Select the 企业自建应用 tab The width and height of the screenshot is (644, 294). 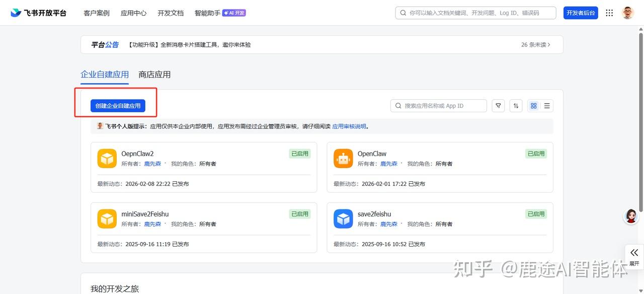pos(105,75)
